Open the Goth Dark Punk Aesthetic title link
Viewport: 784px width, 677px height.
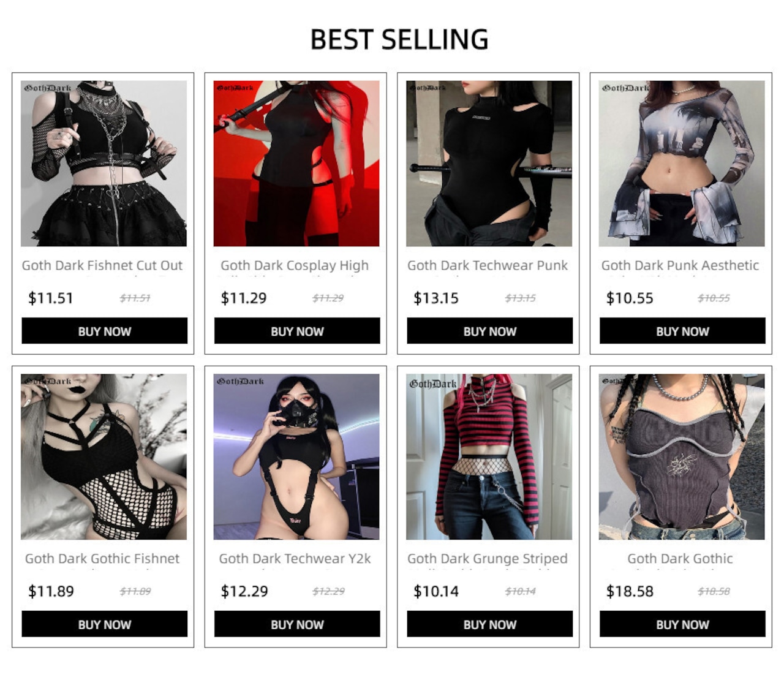point(680,266)
